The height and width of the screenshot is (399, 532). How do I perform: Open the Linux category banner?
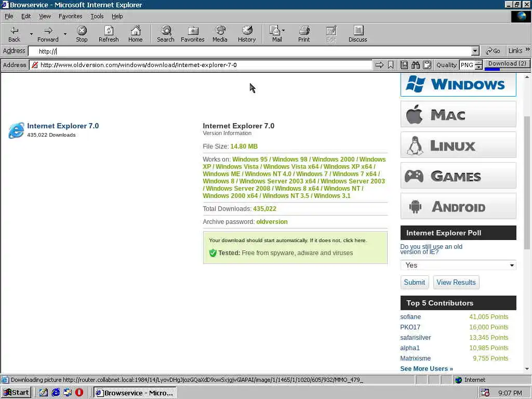(x=458, y=145)
